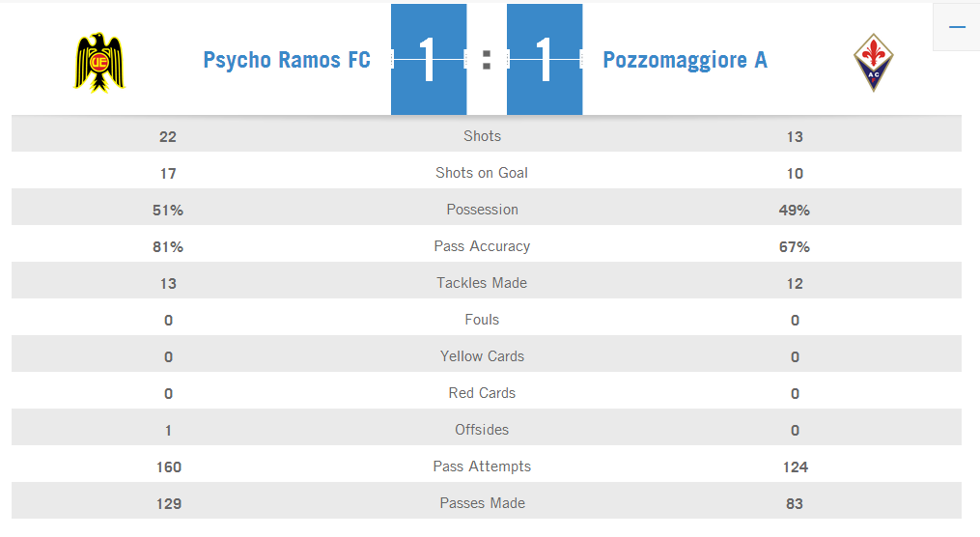Image resolution: width=980 pixels, height=537 pixels.
Task: Click the home team score tile
Action: [x=429, y=60]
